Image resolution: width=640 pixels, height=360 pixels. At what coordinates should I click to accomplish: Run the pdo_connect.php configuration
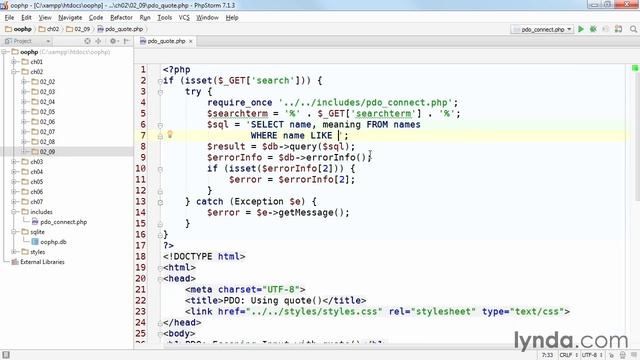[581, 29]
